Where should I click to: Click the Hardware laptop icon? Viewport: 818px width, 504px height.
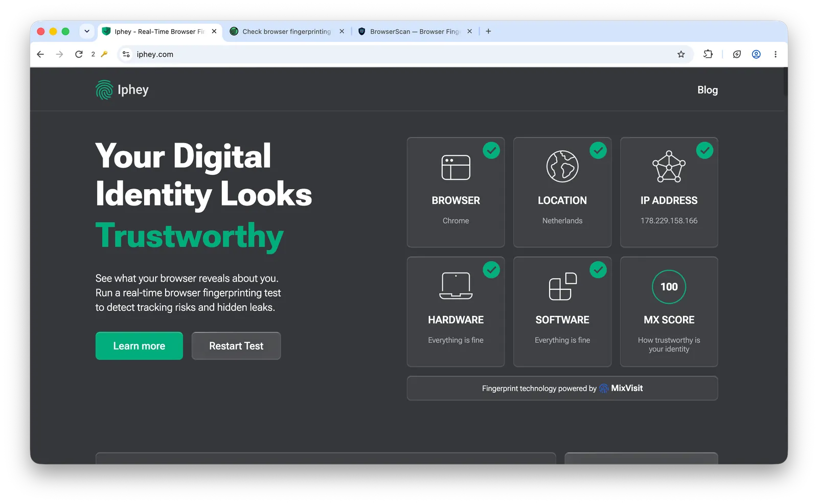click(x=456, y=286)
